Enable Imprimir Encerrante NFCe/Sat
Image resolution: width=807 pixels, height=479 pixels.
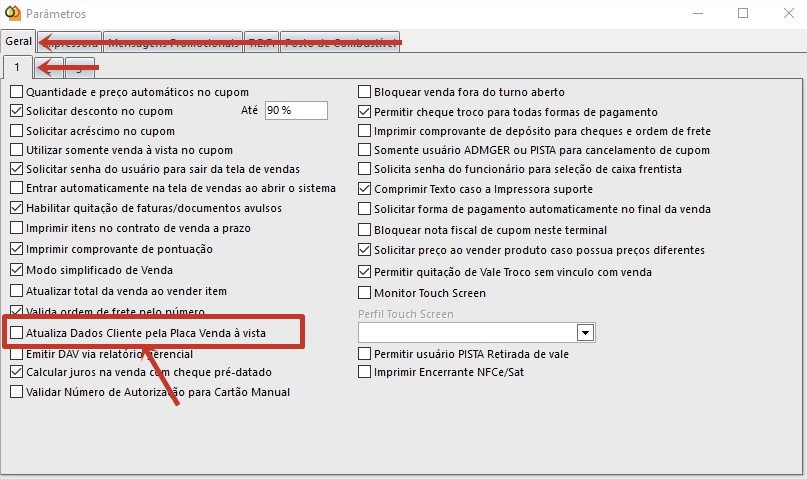pos(364,372)
